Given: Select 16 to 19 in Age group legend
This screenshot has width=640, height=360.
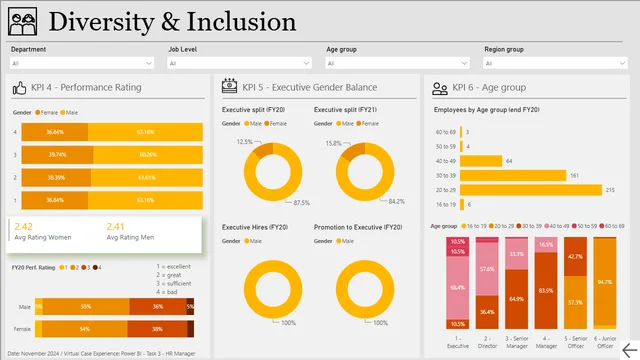Looking at the screenshot, I should 474,226.
